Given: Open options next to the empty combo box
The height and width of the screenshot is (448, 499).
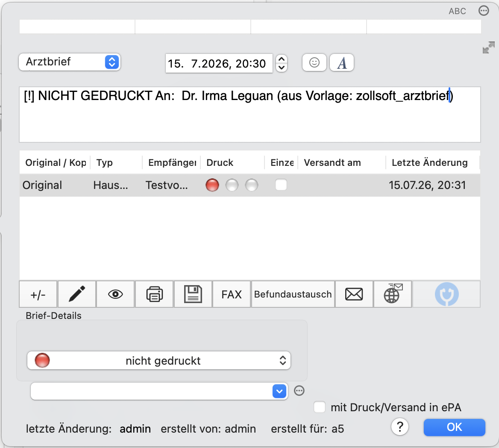Looking at the screenshot, I should [x=299, y=391].
